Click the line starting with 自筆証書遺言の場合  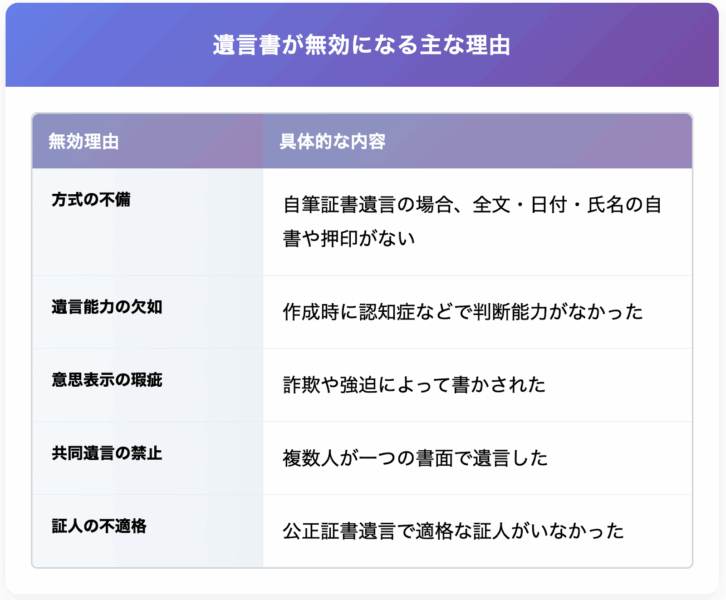click(472, 205)
